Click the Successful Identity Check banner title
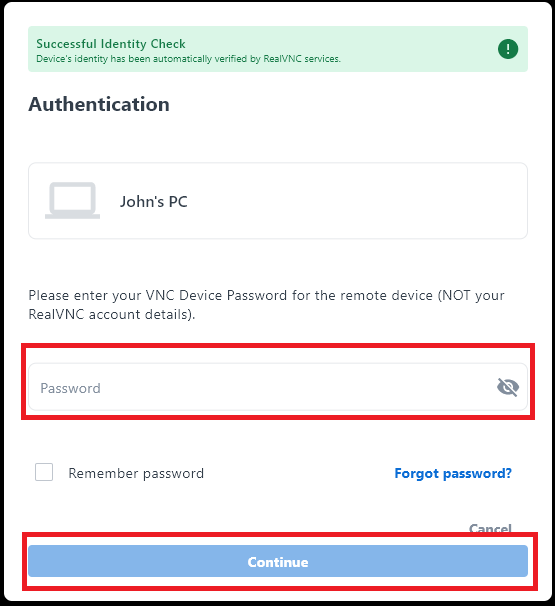This screenshot has height=606, width=555. coord(111,44)
